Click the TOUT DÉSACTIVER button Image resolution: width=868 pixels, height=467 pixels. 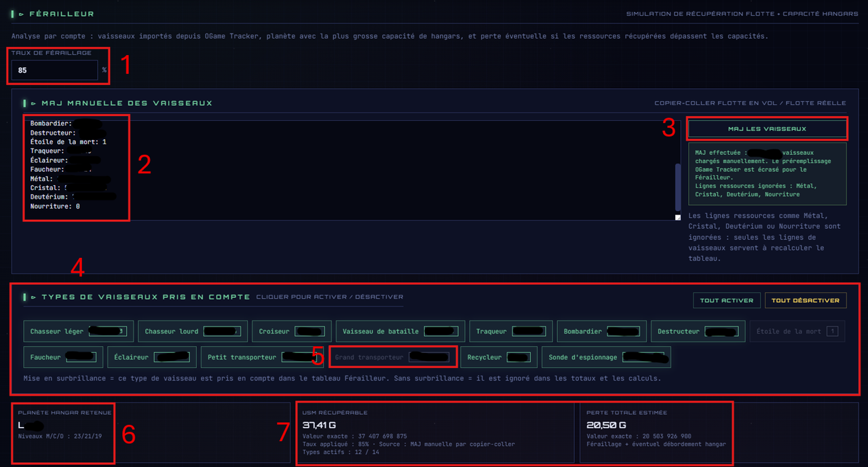point(806,300)
